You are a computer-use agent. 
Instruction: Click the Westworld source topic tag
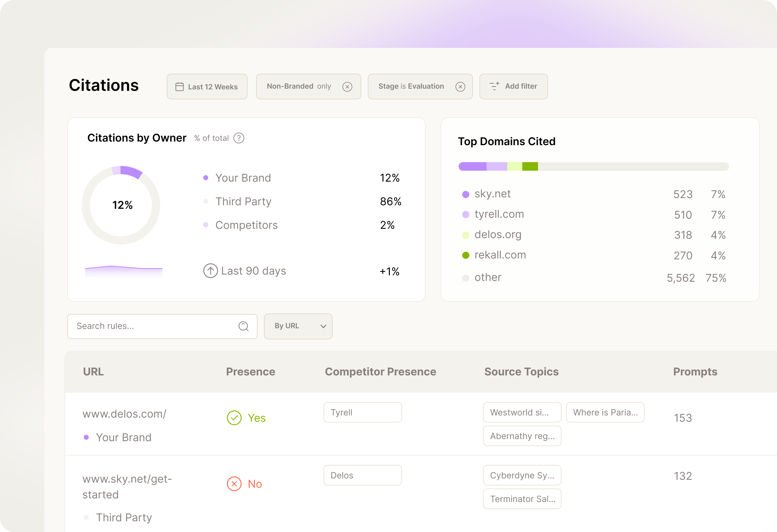pos(522,412)
